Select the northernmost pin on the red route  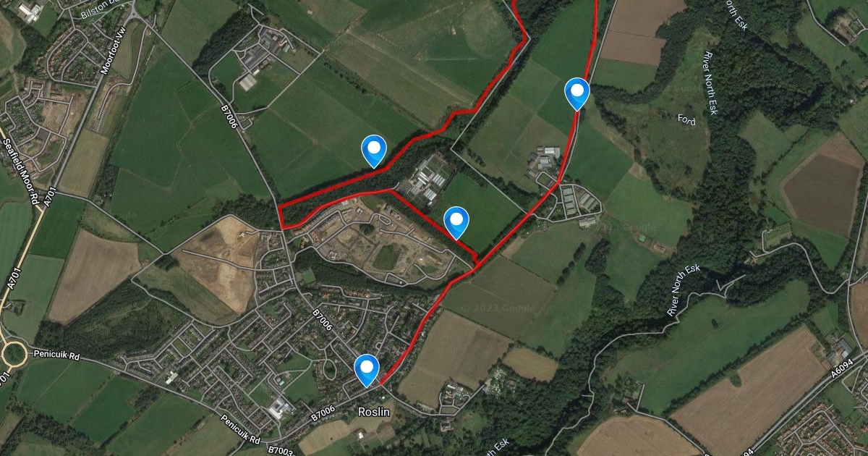pyautogui.click(x=576, y=94)
